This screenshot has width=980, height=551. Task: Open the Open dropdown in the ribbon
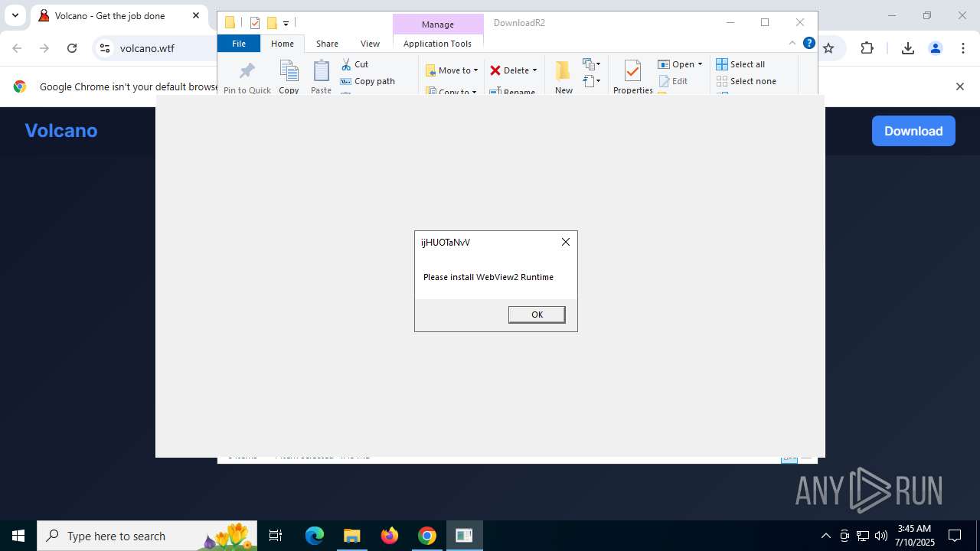click(x=680, y=64)
